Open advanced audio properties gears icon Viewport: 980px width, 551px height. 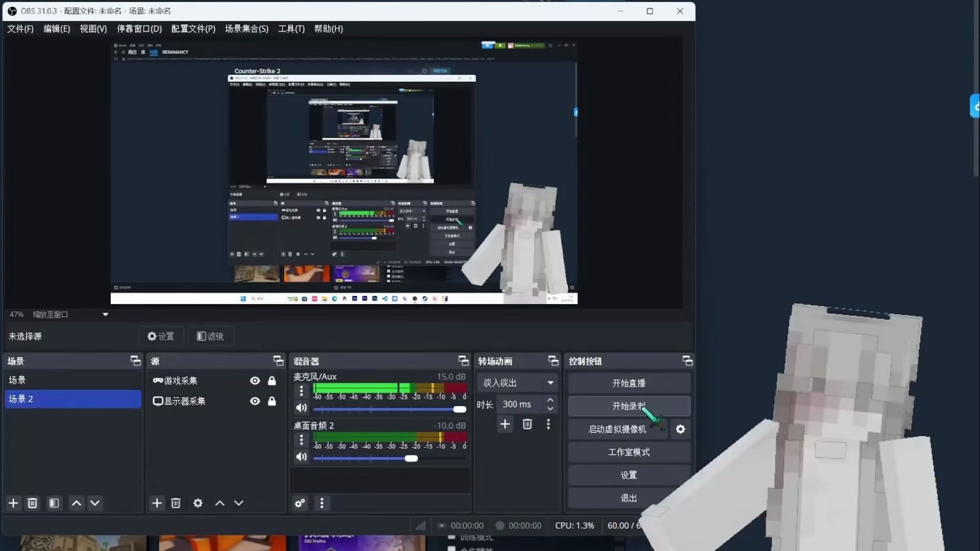pyautogui.click(x=300, y=503)
